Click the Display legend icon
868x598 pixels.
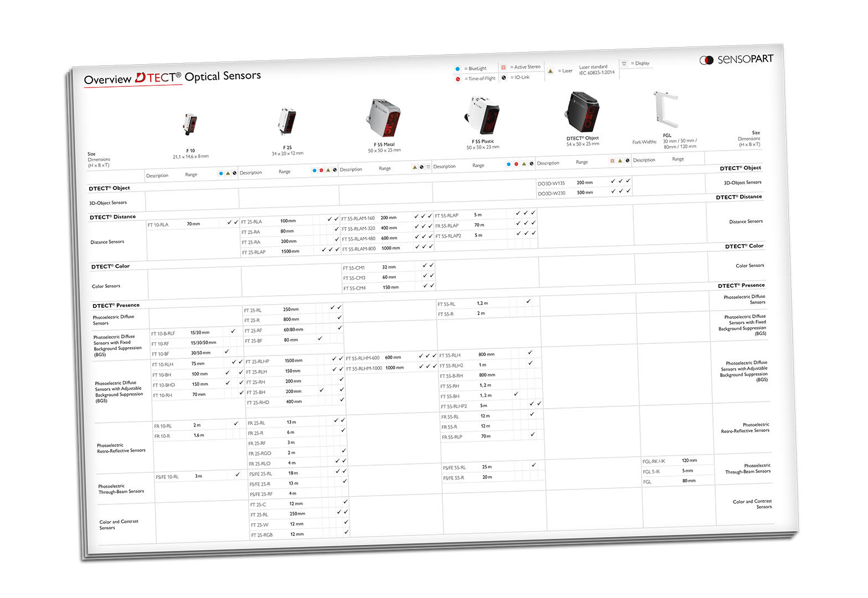click(624, 64)
